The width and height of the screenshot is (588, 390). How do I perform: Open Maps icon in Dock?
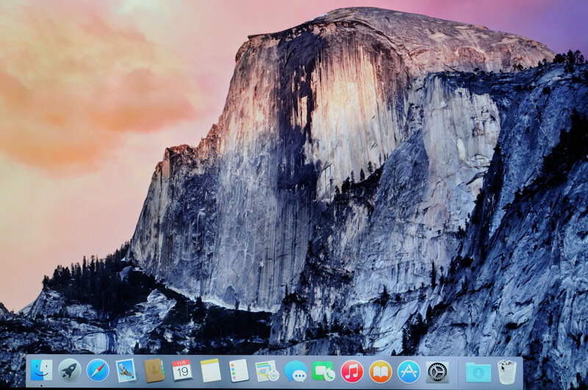click(x=267, y=371)
